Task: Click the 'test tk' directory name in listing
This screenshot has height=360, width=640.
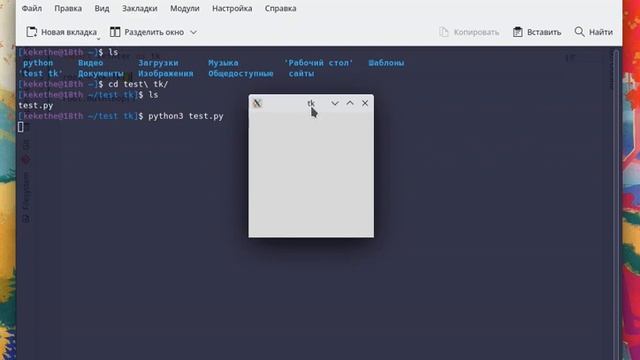Action: pyautogui.click(x=40, y=73)
